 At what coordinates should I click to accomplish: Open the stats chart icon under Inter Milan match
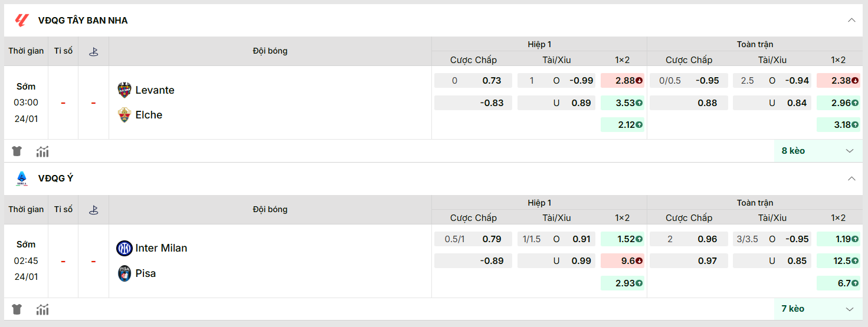click(x=42, y=309)
